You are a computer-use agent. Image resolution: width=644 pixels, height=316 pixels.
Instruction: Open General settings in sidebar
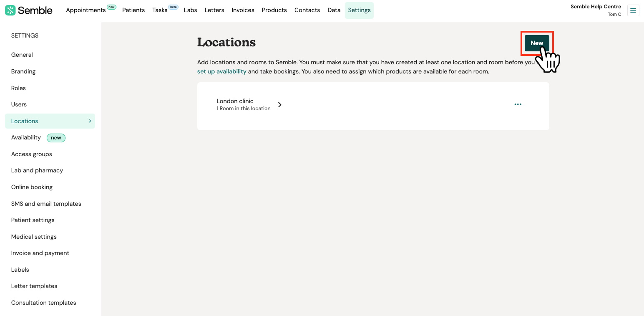click(22, 55)
